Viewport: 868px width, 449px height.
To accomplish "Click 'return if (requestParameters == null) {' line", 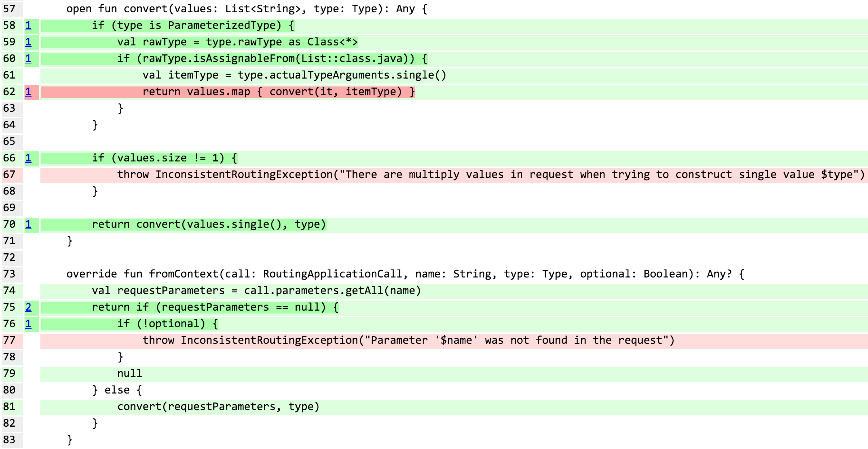I will (x=215, y=307).
